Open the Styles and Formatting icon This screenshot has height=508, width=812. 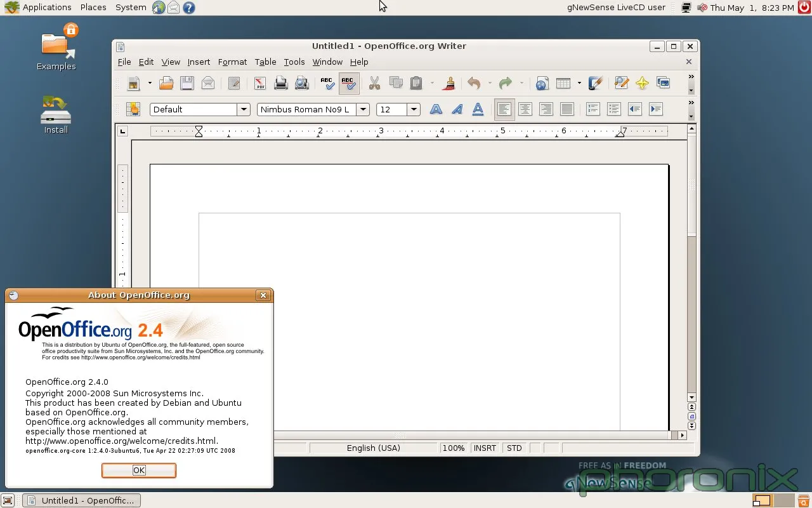coord(133,109)
